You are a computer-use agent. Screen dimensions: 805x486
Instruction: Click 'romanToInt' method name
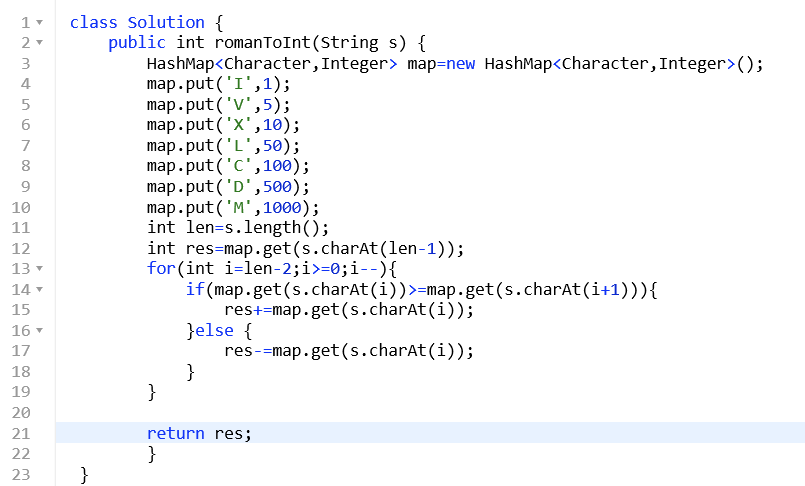[x=262, y=43]
